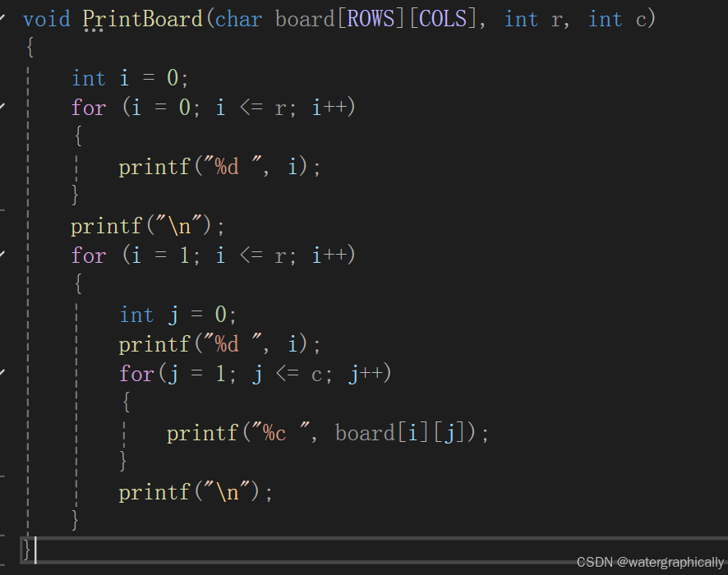Click the 'void' keyword
This screenshot has width=728, height=575.
(47, 19)
